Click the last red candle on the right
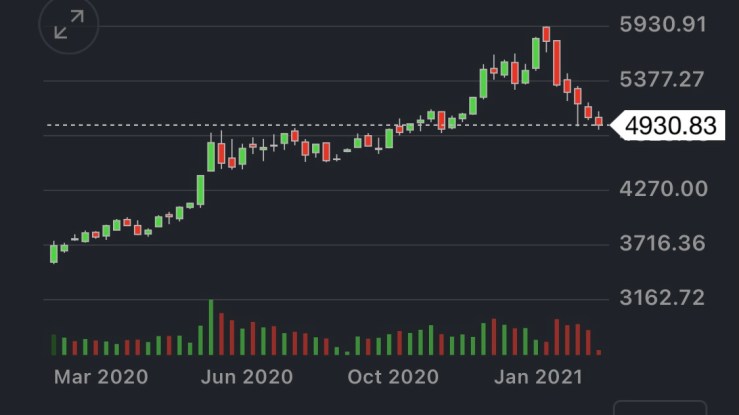 click(x=599, y=122)
